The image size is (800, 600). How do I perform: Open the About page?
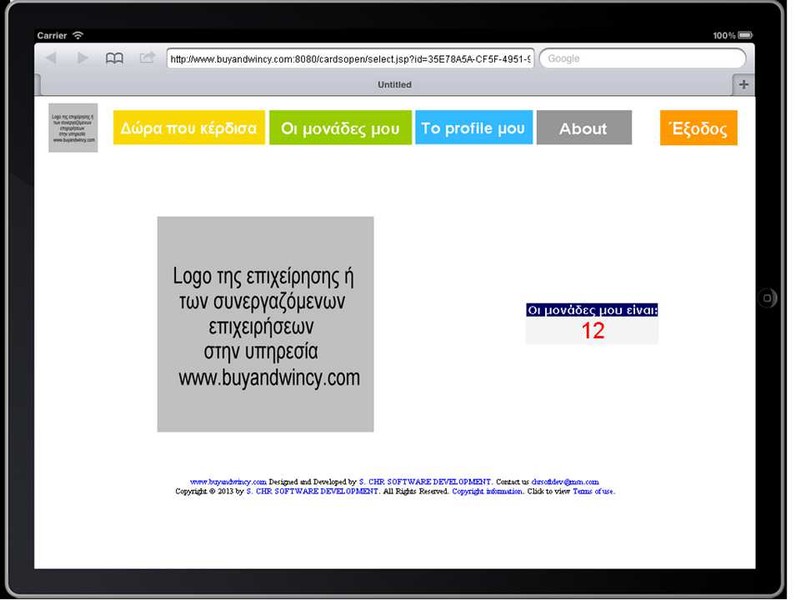584,128
